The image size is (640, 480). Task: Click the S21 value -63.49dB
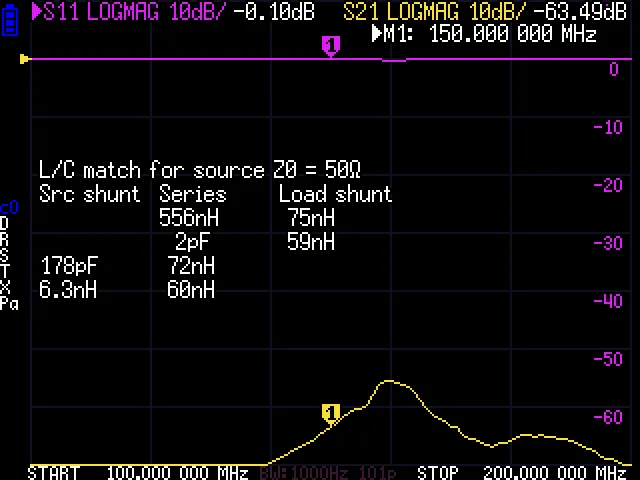click(579, 11)
